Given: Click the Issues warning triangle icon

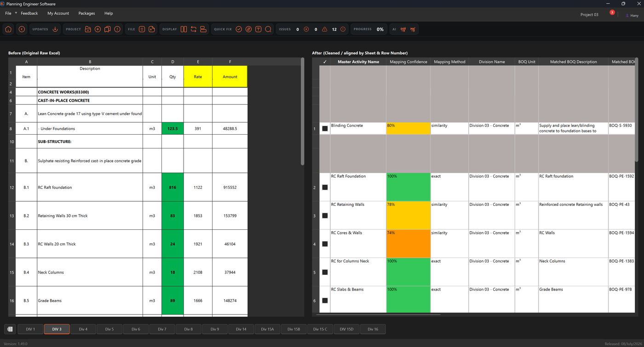Looking at the screenshot, I should pyautogui.click(x=325, y=29).
